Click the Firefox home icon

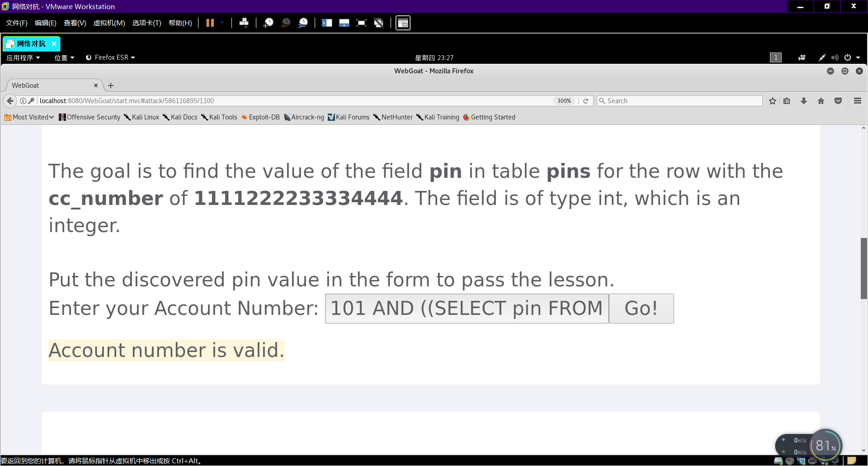pos(821,101)
